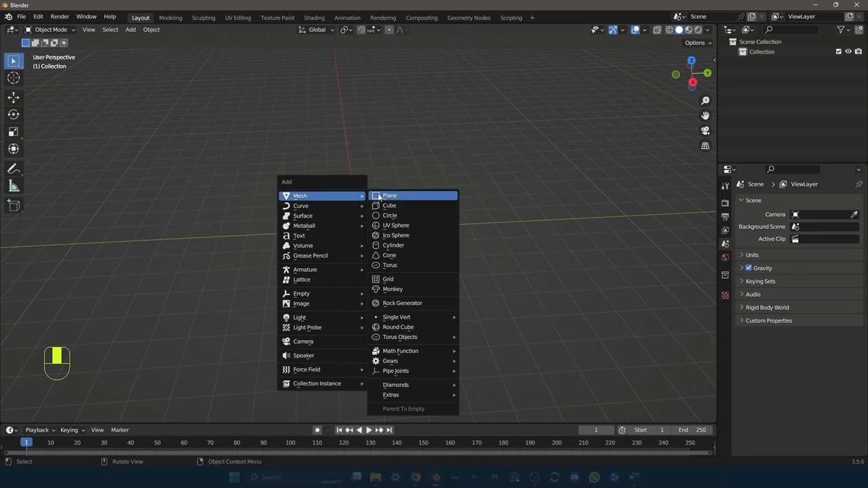
Task: Toggle Collection exclude checkbox in outliner
Action: (x=838, y=52)
